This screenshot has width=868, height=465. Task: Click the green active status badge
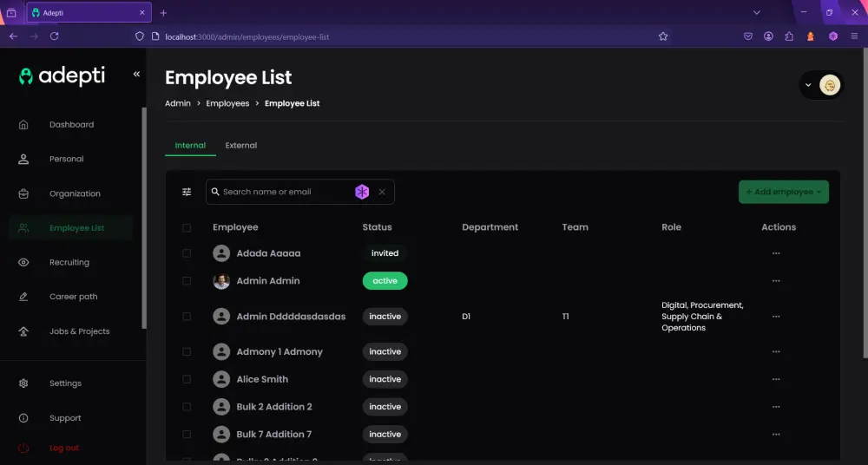tap(385, 281)
